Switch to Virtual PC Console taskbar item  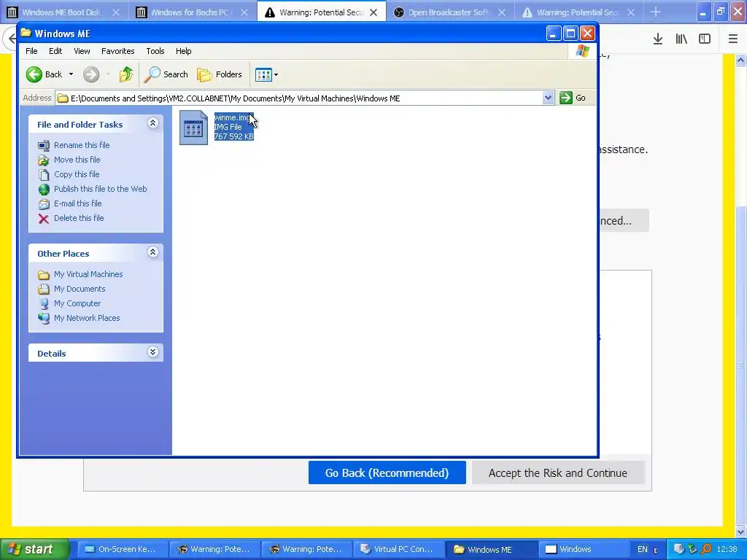point(398,549)
